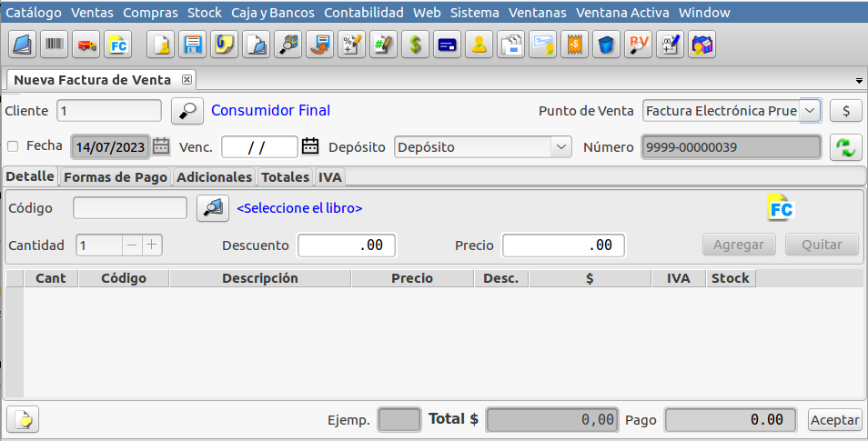Image resolution: width=868 pixels, height=441 pixels.
Task: Click the Código input field
Action: [x=130, y=208]
